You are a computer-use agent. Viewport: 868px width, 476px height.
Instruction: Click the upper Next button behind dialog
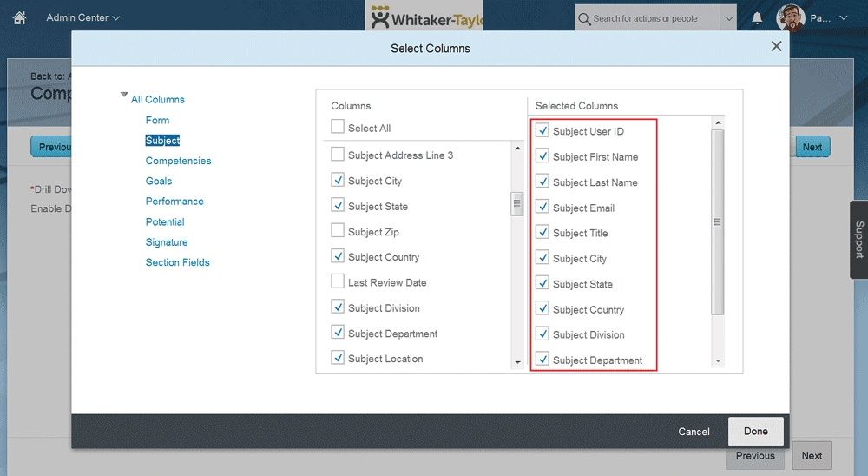812,147
